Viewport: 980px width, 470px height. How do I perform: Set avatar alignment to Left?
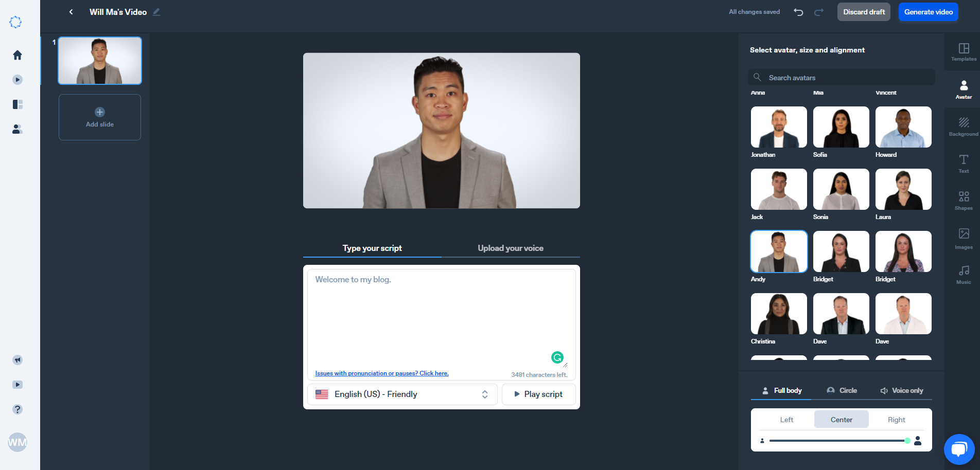click(x=786, y=420)
